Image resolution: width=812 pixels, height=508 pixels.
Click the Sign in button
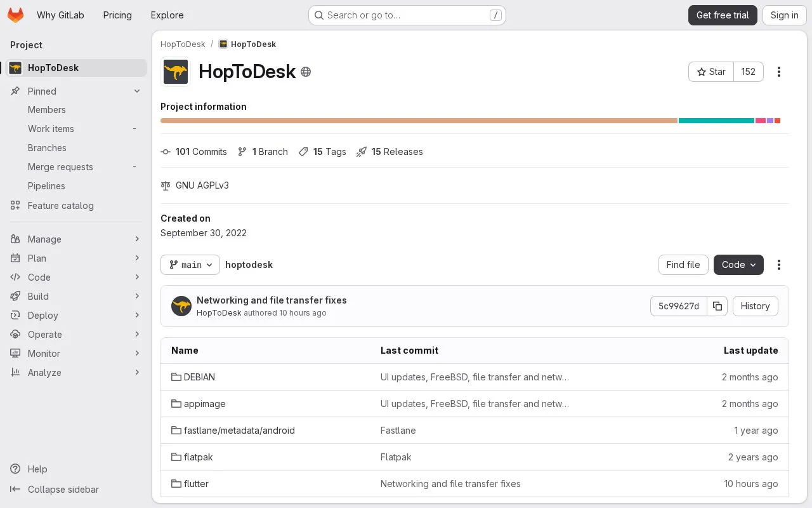pos(784,15)
